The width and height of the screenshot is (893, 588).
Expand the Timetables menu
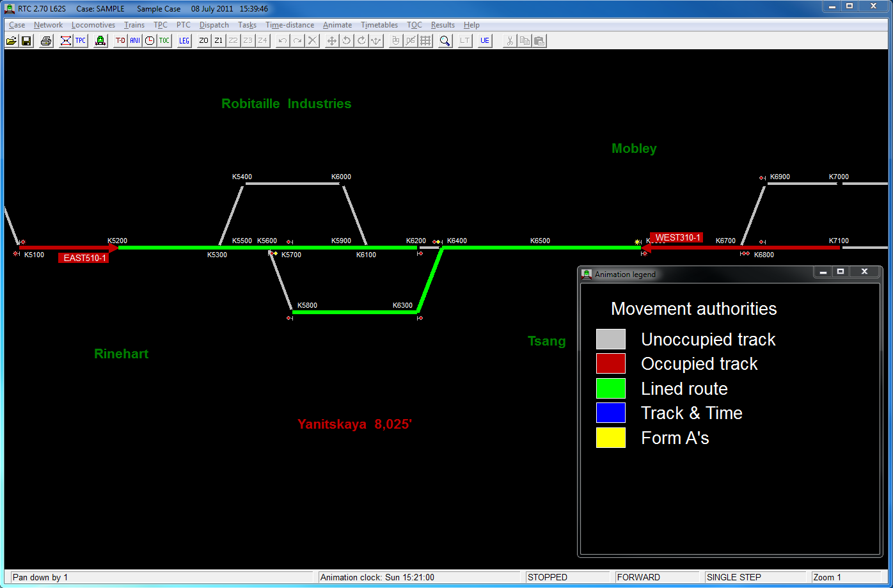[x=379, y=25]
